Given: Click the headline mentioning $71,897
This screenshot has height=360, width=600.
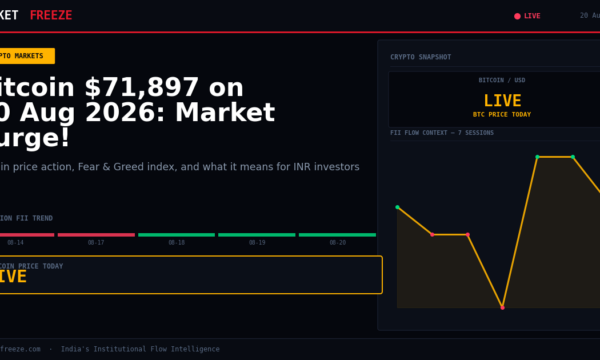Looking at the screenshot, I should 137,112.
